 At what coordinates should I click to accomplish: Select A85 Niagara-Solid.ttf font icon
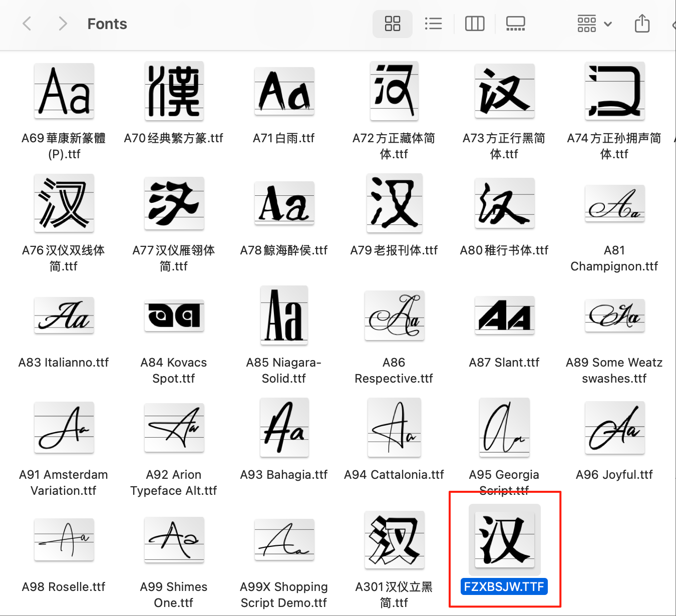click(x=284, y=316)
